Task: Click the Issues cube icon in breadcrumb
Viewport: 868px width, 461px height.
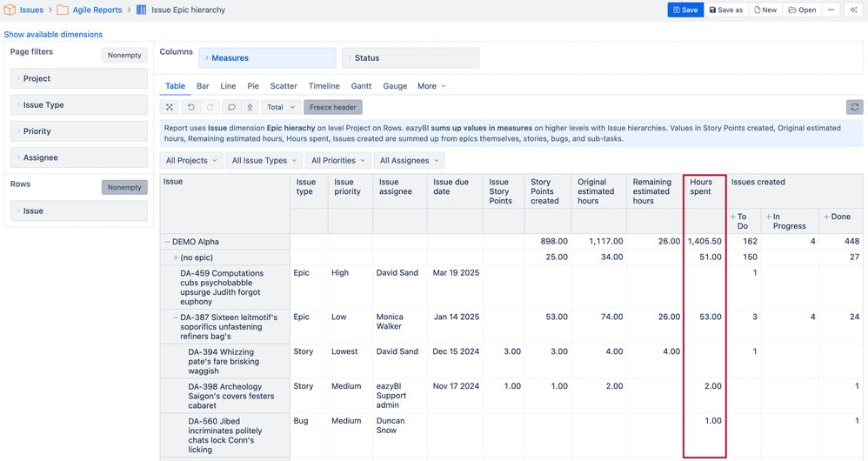Action: [10, 10]
